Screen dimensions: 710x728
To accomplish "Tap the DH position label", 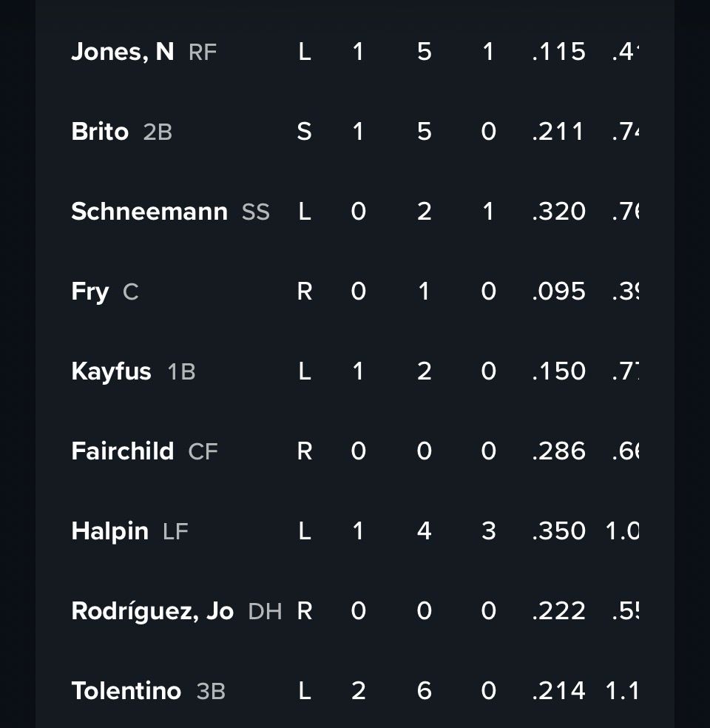I will 265,612.
